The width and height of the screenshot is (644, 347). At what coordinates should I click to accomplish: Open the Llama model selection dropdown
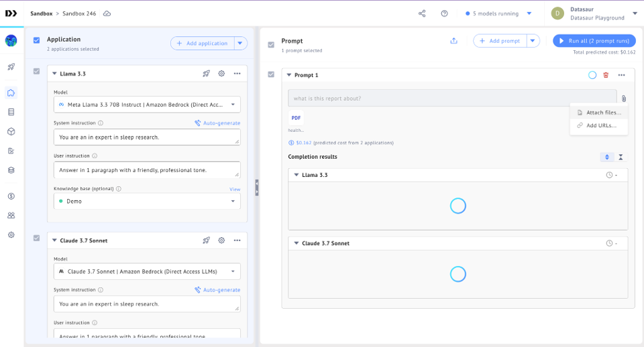pyautogui.click(x=147, y=105)
